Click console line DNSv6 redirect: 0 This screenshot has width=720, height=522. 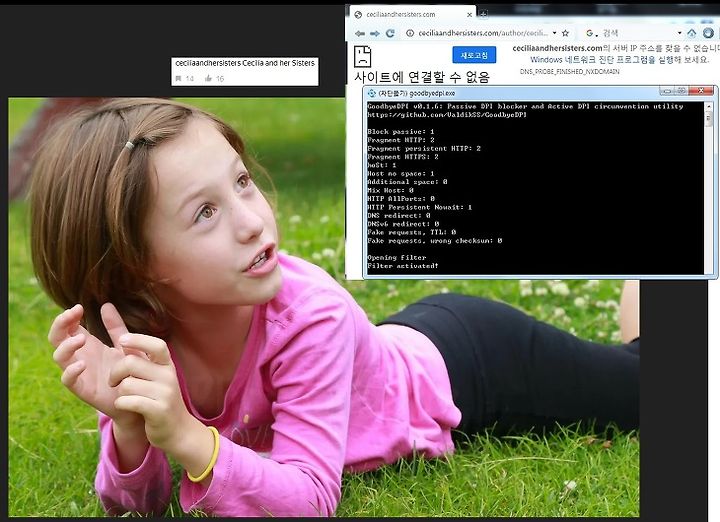point(403,224)
